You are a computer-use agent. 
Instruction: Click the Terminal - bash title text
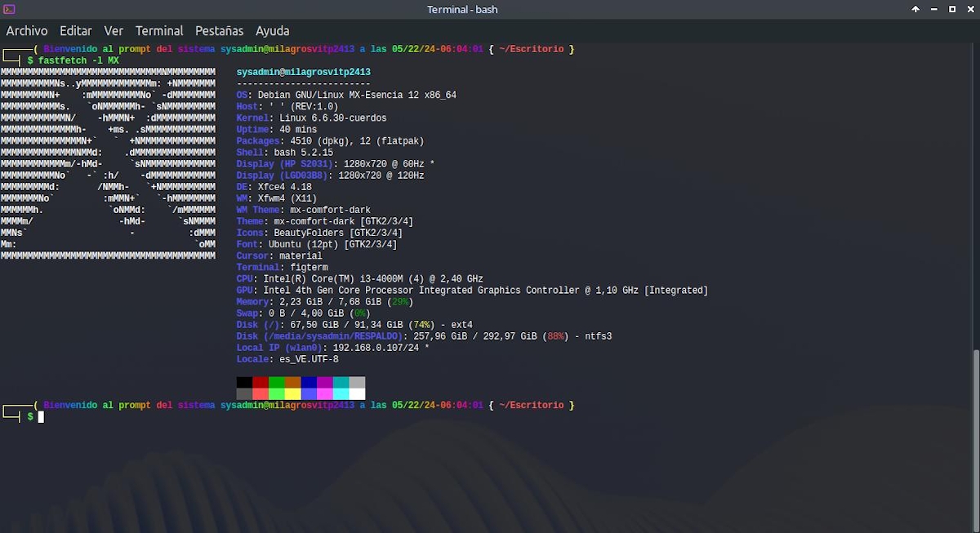coord(462,9)
